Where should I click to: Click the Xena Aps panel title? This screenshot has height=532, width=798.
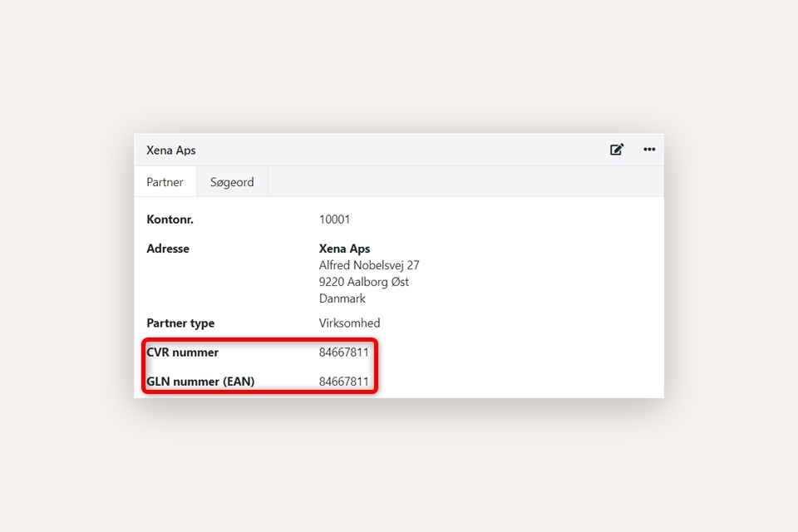[171, 150]
